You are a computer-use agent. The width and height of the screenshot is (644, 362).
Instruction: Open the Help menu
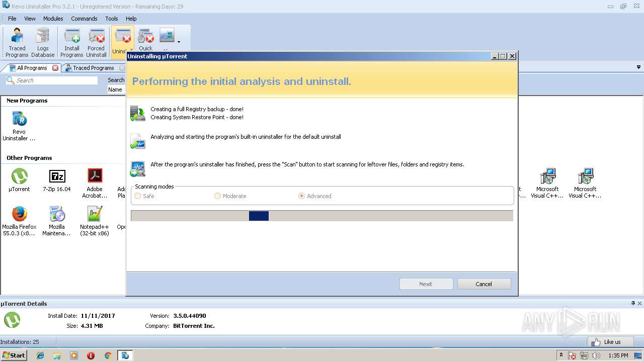(x=131, y=19)
